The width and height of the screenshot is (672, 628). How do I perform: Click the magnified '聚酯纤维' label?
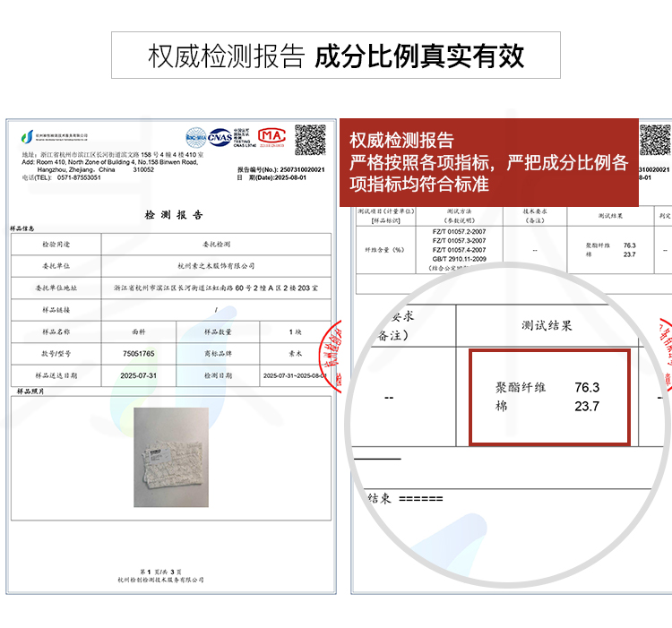521,388
